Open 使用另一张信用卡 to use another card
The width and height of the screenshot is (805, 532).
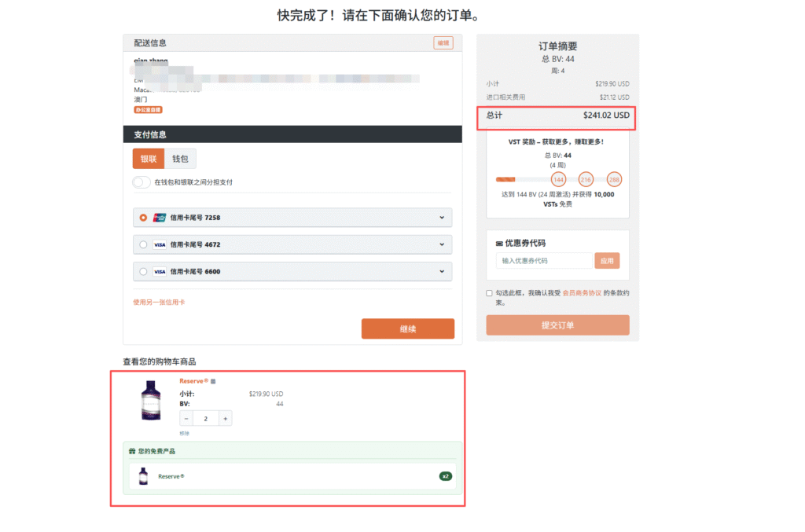(159, 300)
